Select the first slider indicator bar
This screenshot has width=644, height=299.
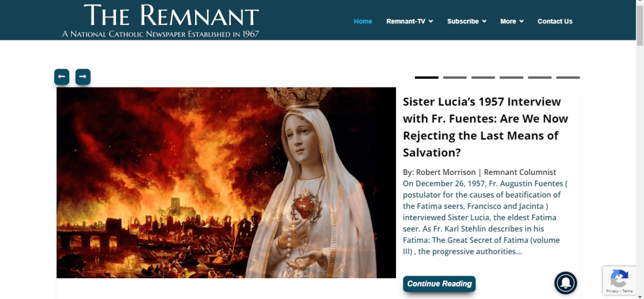pos(426,77)
